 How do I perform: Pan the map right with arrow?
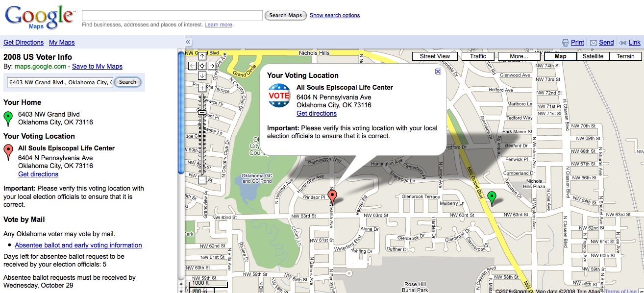pos(212,66)
